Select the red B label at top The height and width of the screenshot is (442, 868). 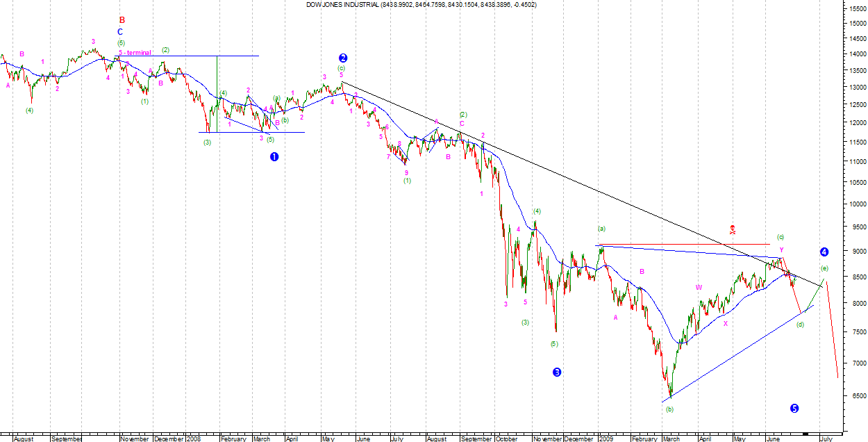pyautogui.click(x=122, y=20)
